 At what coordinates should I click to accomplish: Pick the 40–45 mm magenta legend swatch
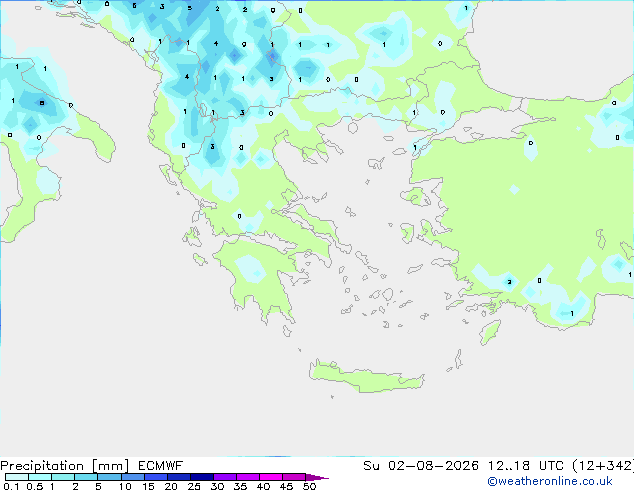pyautogui.click(x=271, y=477)
